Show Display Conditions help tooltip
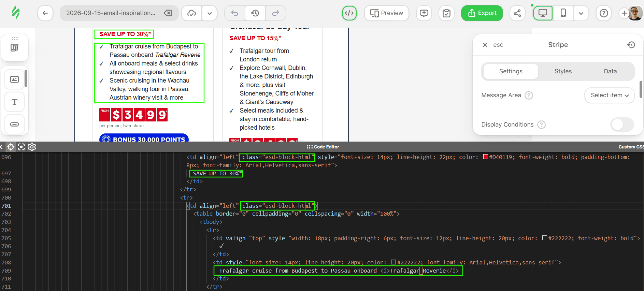644x291 pixels. (x=541, y=125)
